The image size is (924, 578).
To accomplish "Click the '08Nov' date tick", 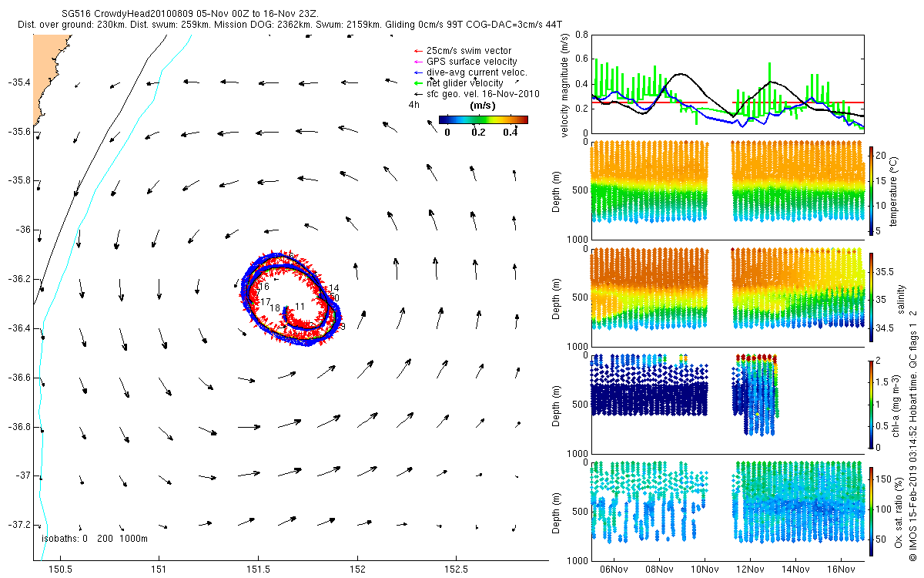I will click(x=660, y=570).
